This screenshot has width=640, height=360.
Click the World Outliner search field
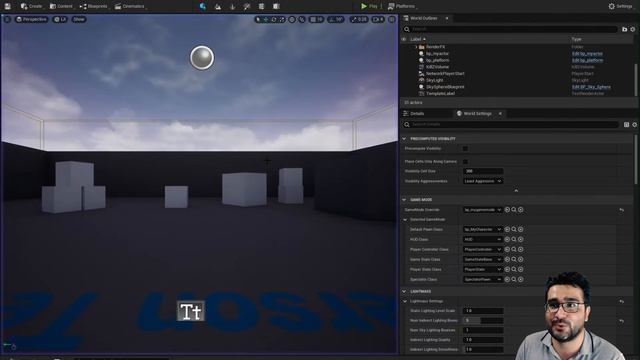(x=510, y=29)
